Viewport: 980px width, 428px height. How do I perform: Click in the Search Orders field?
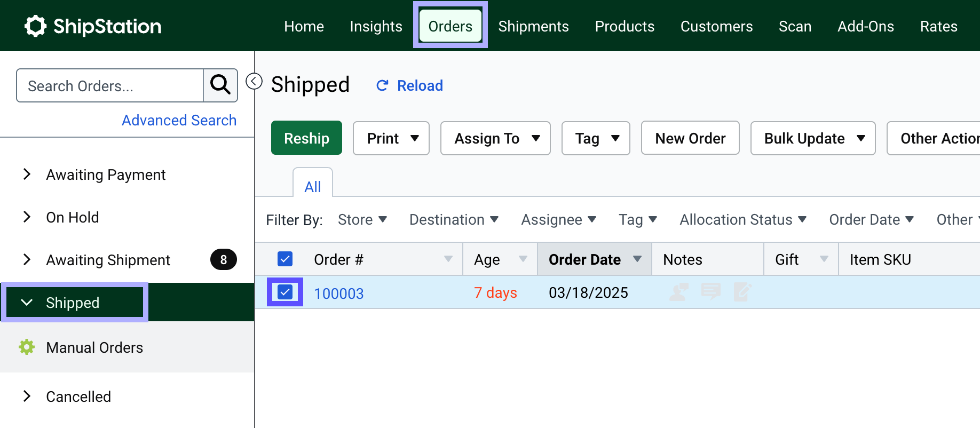tap(110, 85)
